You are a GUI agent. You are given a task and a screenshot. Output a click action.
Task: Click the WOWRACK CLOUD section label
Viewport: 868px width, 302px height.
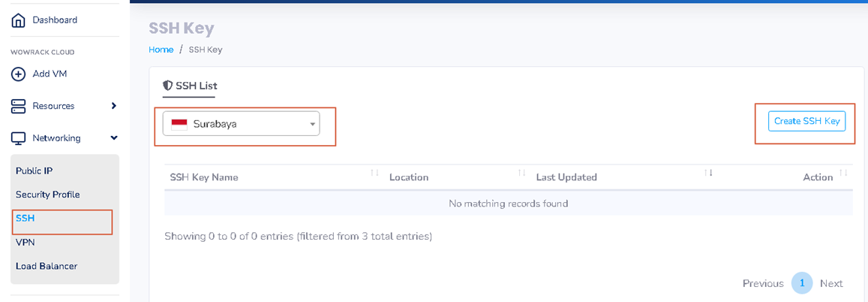coord(42,53)
